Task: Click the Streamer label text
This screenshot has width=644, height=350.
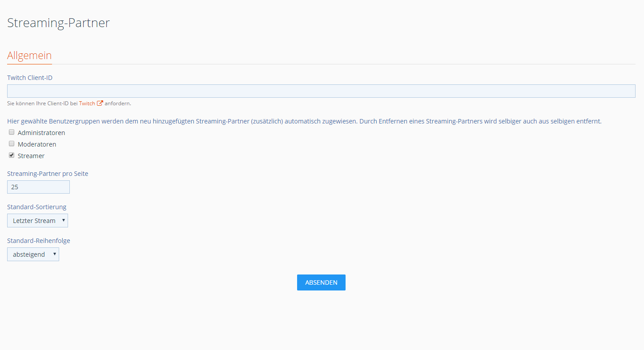Action: pyautogui.click(x=31, y=156)
